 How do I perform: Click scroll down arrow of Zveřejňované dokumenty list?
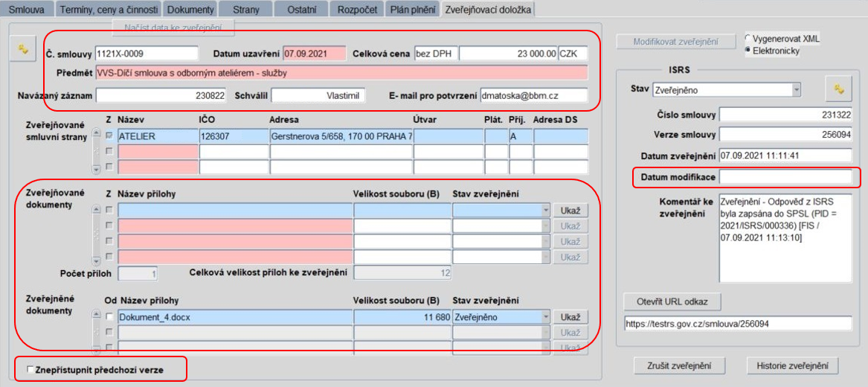(x=97, y=260)
